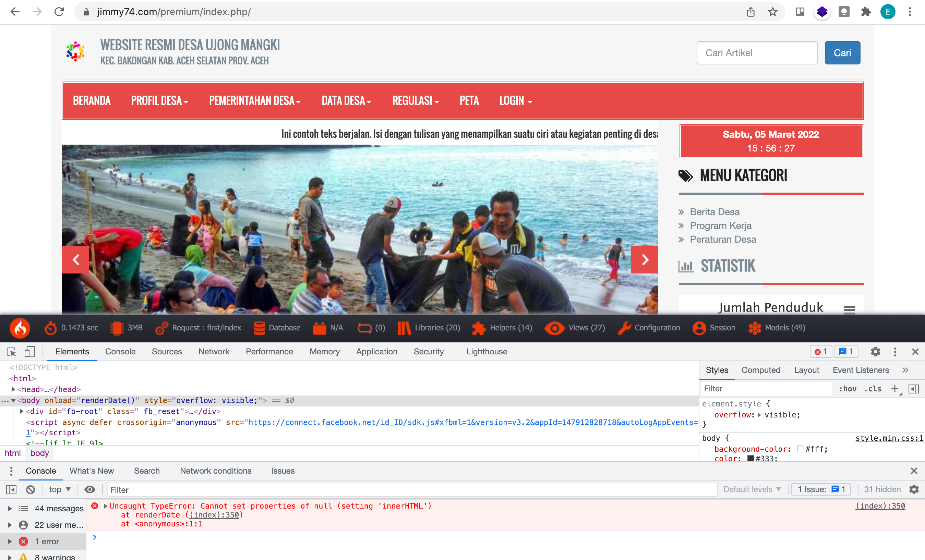Click the Cari Artikel input field
This screenshot has height=560, width=925.
click(x=757, y=52)
